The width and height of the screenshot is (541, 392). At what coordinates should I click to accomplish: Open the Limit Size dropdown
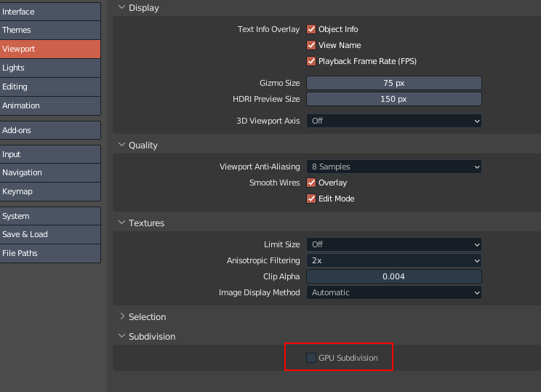[393, 244]
